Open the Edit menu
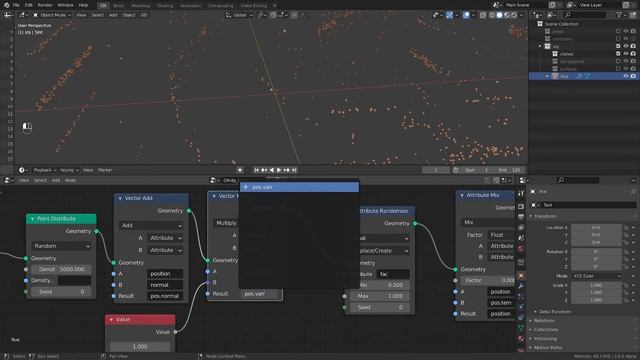The image size is (640, 360). pyautogui.click(x=28, y=5)
